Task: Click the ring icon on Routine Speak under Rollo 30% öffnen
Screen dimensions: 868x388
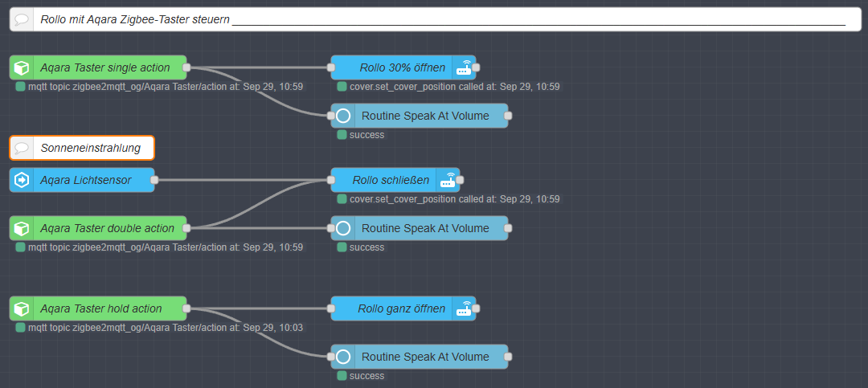Action: point(343,116)
